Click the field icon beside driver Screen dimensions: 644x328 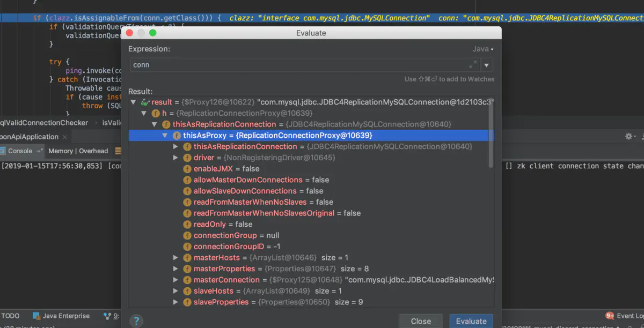[x=187, y=158]
